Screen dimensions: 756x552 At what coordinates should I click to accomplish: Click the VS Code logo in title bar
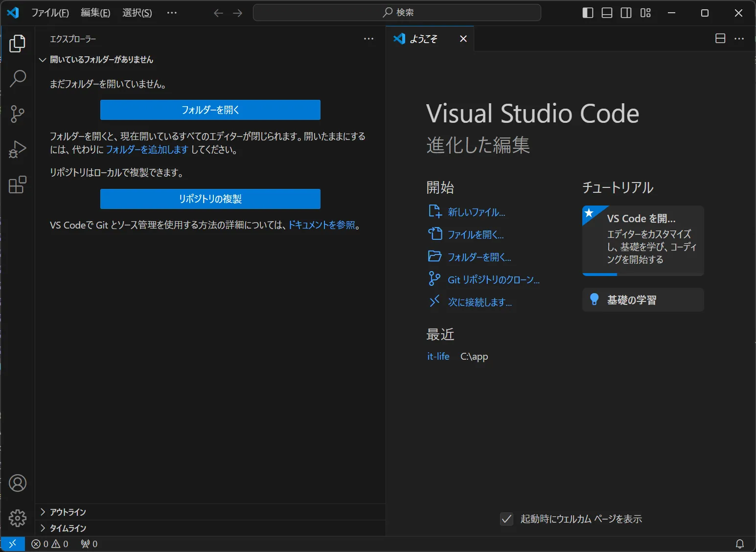tap(13, 13)
